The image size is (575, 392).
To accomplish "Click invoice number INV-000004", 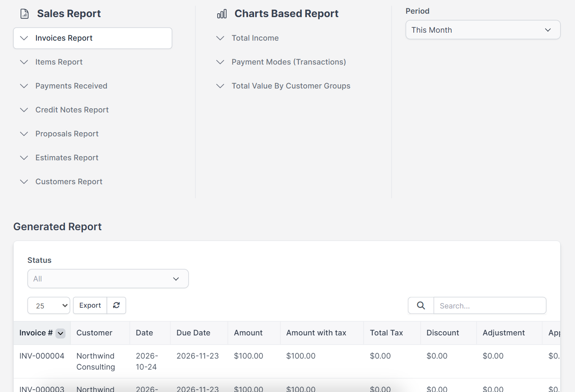I will pos(42,356).
